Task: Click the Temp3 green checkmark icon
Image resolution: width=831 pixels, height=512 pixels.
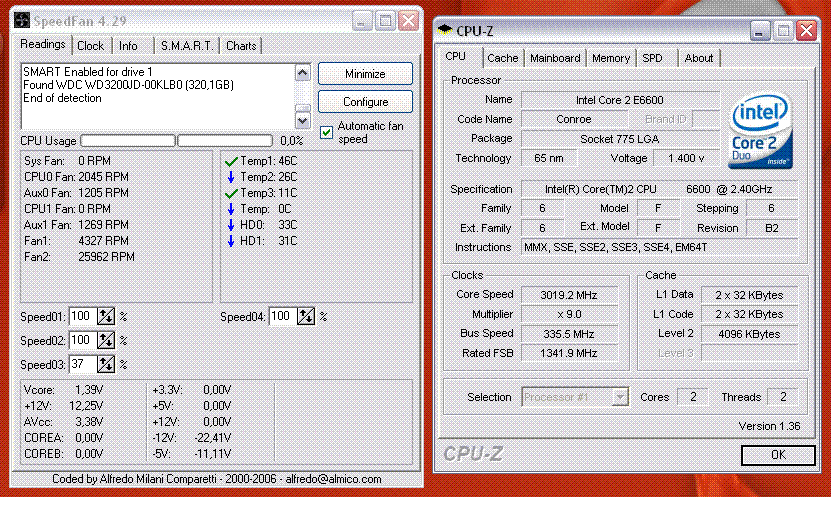Action: [231, 193]
